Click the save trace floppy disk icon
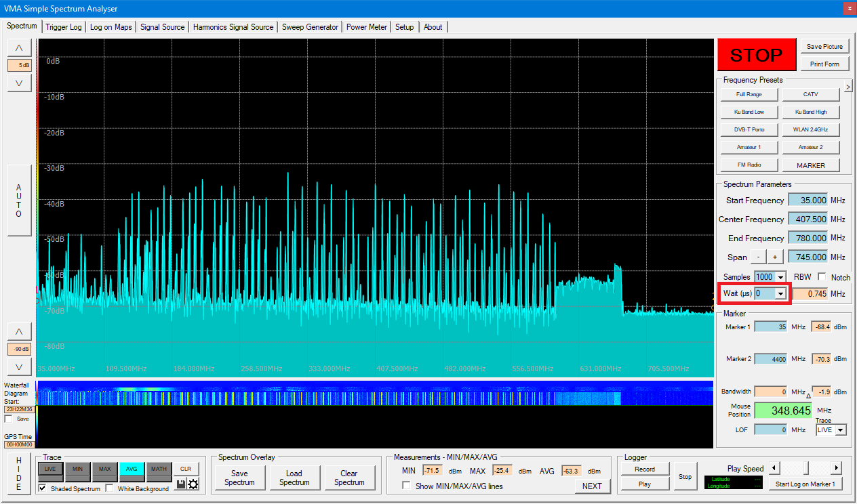 [x=181, y=484]
